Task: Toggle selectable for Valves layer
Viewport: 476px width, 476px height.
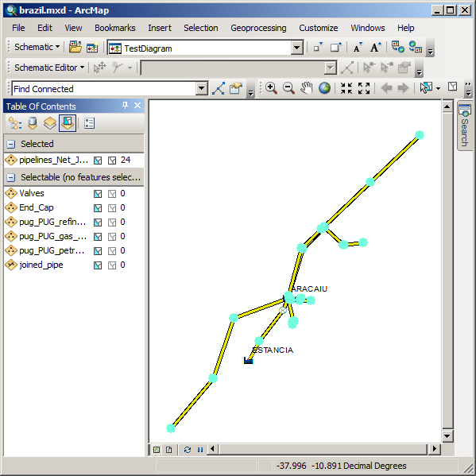Action: click(x=98, y=194)
